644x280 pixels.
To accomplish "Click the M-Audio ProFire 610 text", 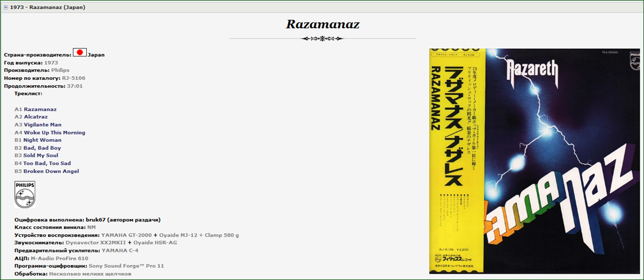I will point(60,258).
